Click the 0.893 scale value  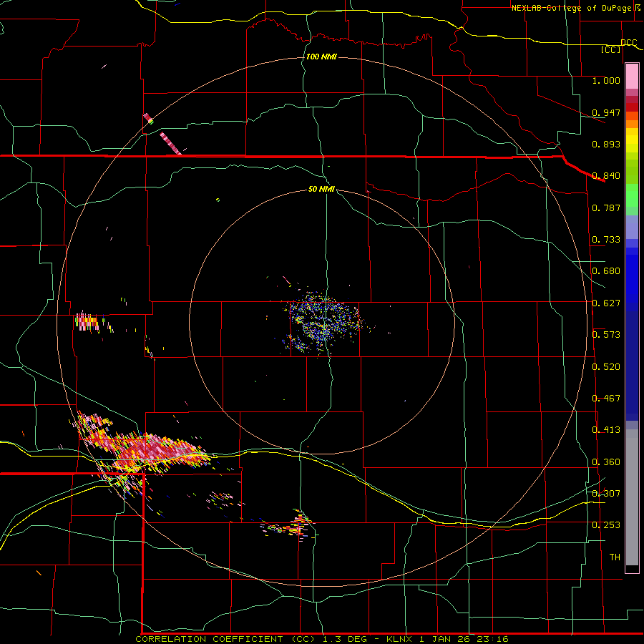(x=606, y=144)
